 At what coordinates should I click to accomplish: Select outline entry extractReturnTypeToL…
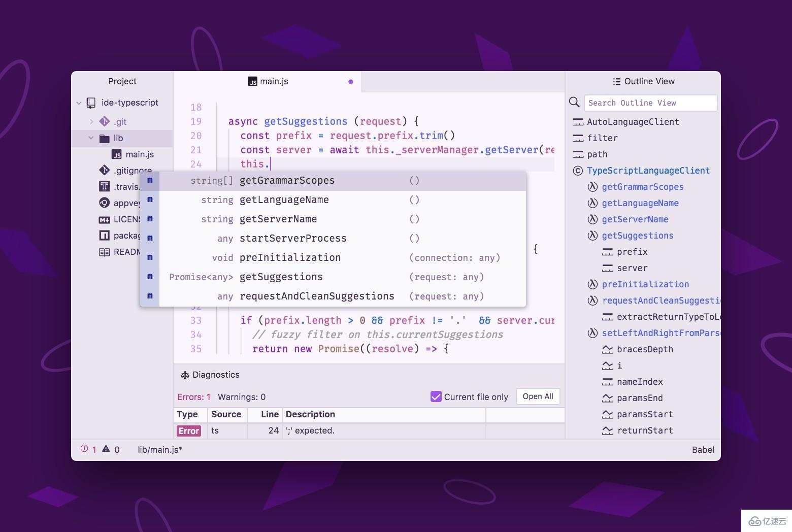(668, 317)
